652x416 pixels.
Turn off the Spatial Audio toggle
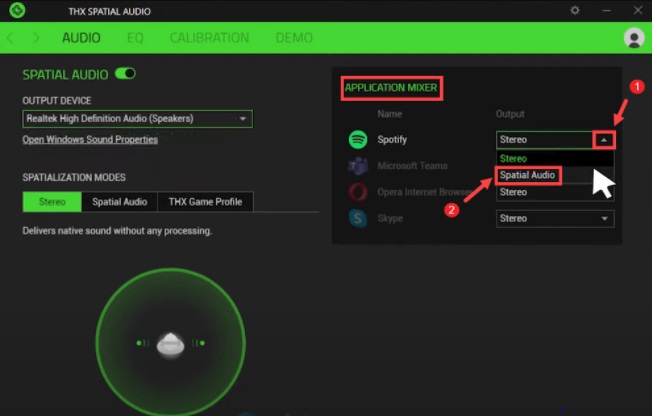click(125, 74)
